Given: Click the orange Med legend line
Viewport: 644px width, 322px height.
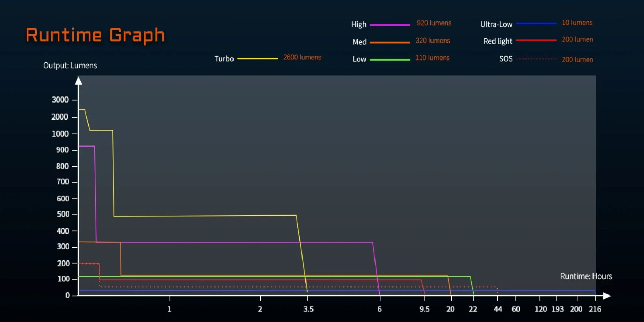Looking at the screenshot, I should (x=390, y=42).
